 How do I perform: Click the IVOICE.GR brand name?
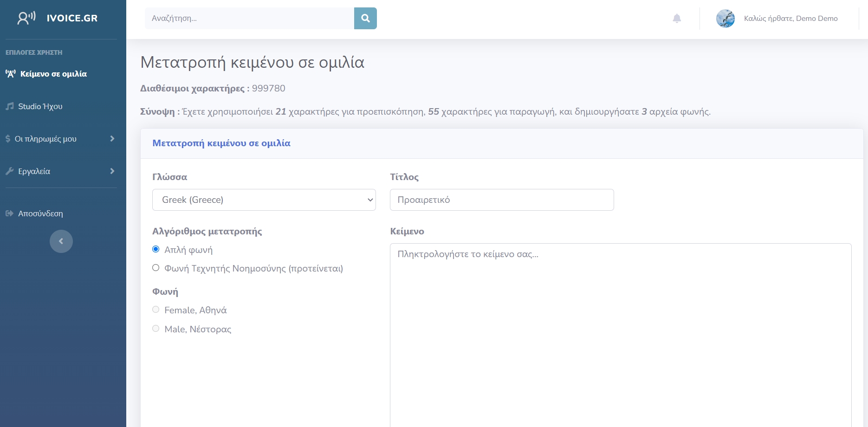coord(72,18)
